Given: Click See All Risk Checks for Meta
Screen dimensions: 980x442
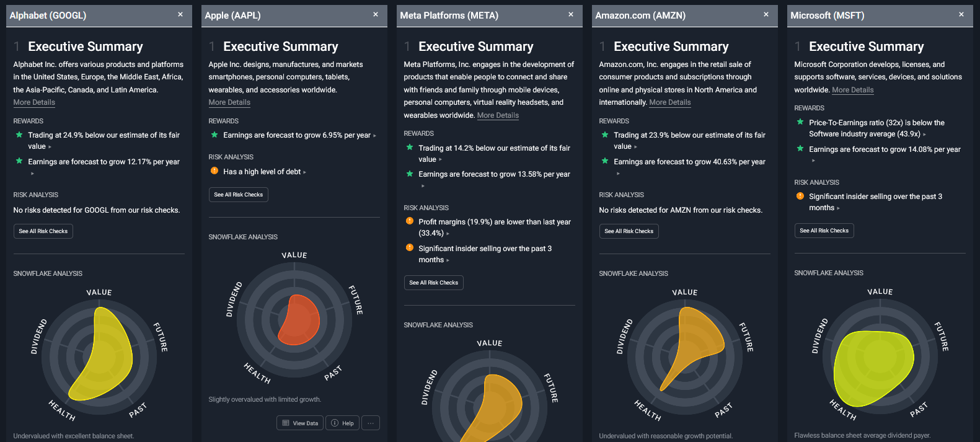Looking at the screenshot, I should tap(434, 283).
